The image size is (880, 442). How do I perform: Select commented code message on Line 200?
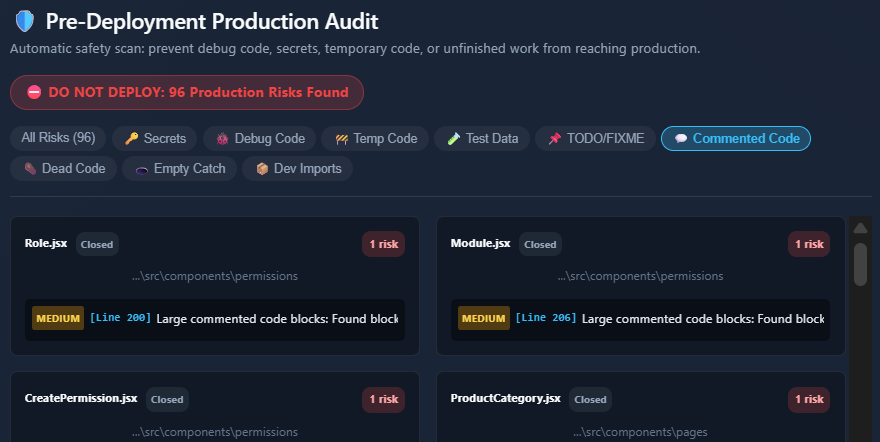(277, 319)
